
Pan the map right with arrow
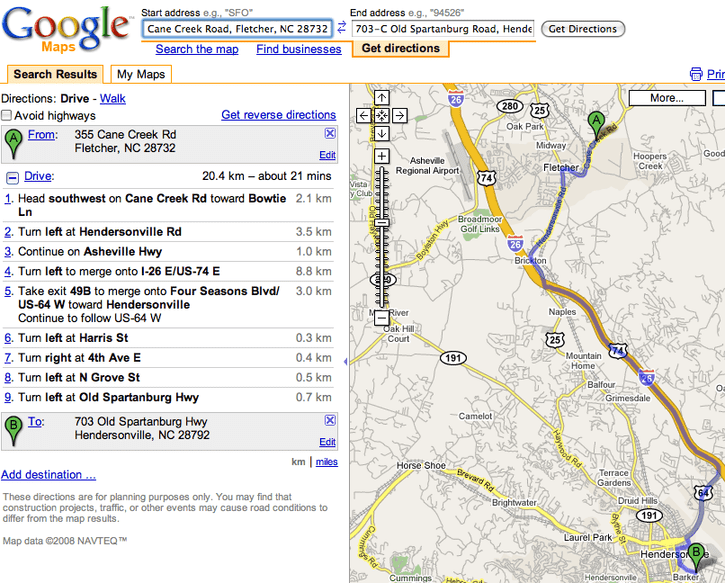tap(399, 116)
